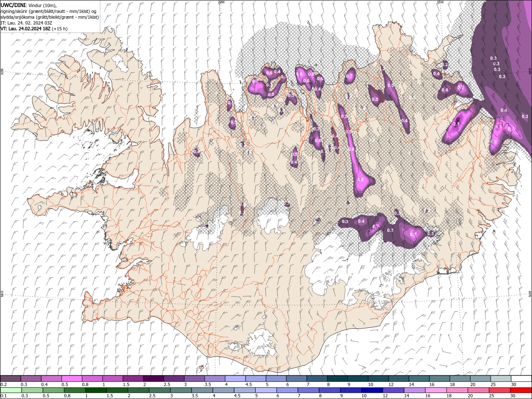This screenshot has width=532, height=399.
Task: Pick the rain scale blue swatch starting at 8
Action: pos(329,390)
